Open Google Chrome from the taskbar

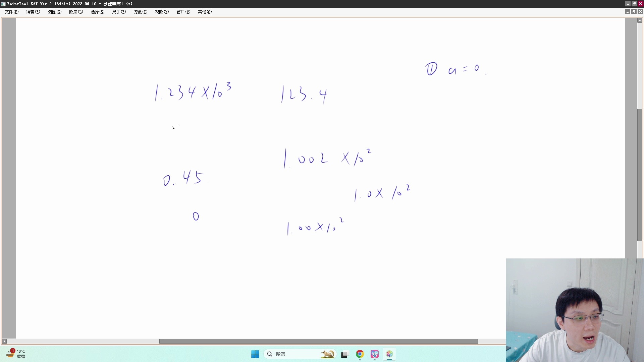(x=360, y=354)
